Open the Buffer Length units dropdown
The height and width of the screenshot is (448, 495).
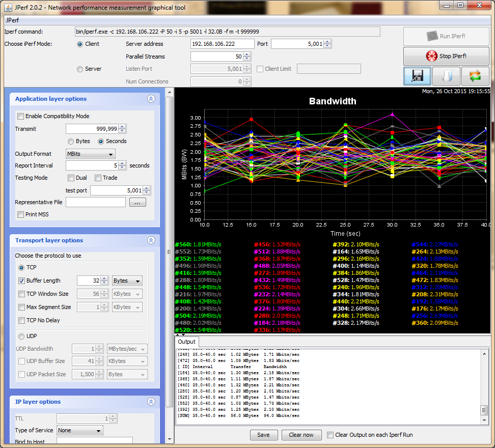[x=127, y=281]
